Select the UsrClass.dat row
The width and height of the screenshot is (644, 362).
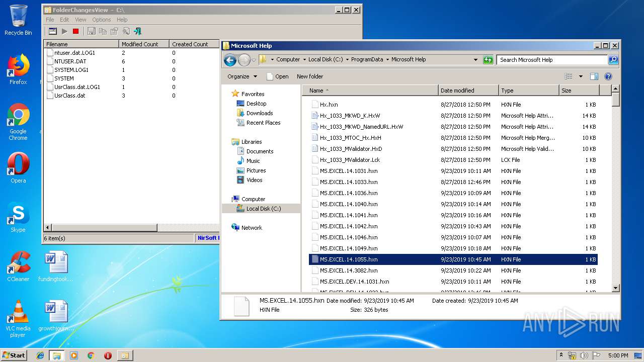click(132, 96)
